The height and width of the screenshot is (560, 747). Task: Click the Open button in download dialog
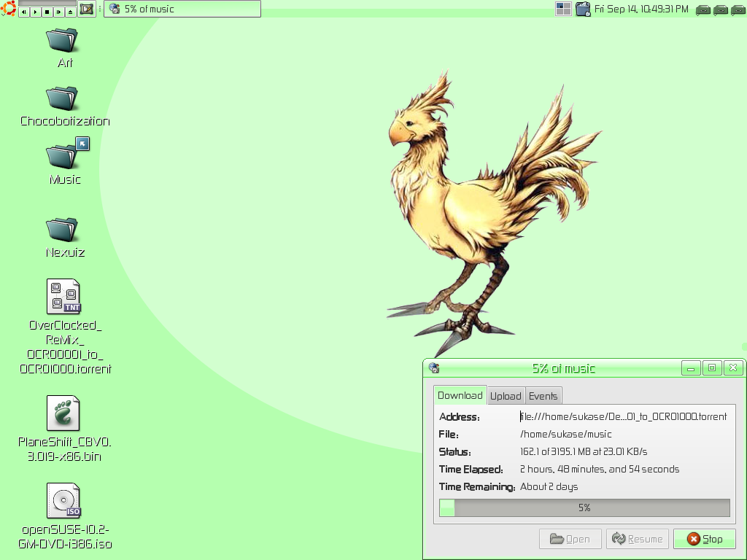[570, 539]
